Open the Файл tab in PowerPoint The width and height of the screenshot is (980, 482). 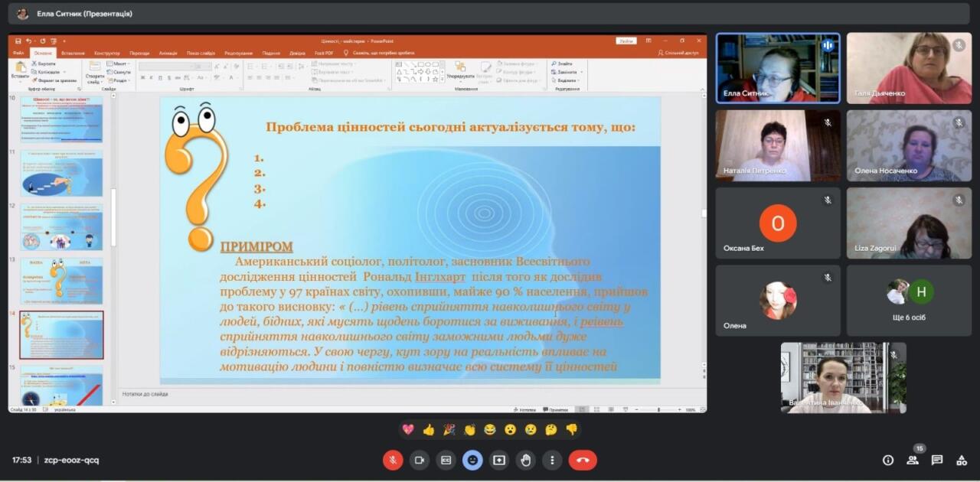[x=18, y=53]
